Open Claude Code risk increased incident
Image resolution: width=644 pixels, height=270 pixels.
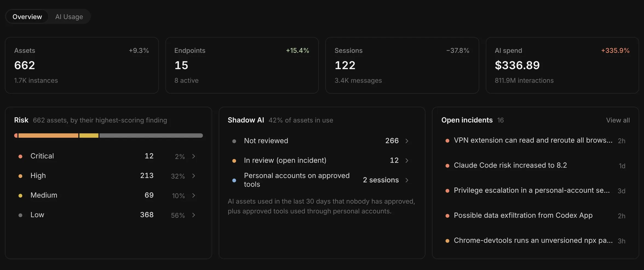pyautogui.click(x=536, y=165)
